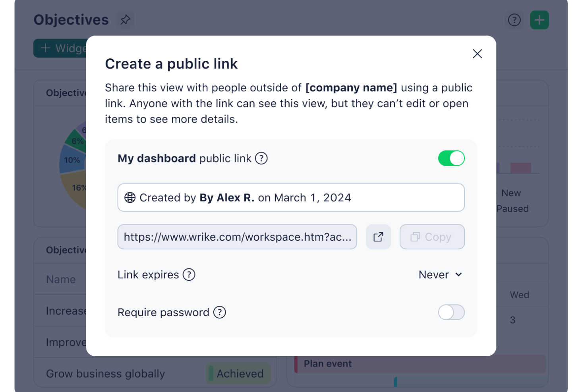
Task: Click the help icon next to 'Require password'
Action: [220, 312]
